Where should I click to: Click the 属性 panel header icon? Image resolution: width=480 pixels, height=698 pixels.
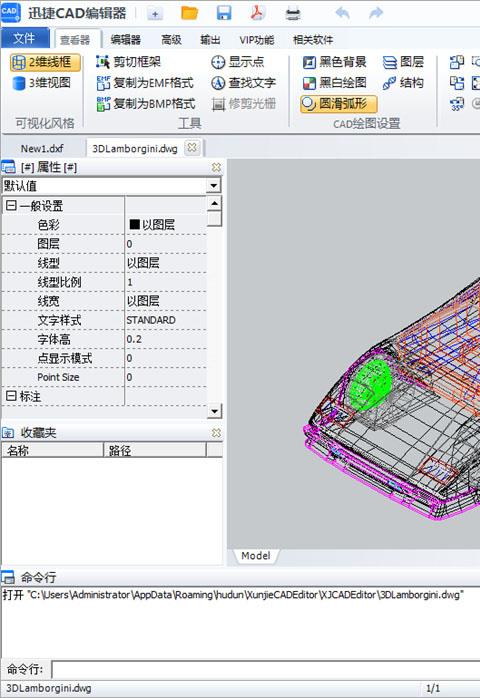tap(8, 167)
